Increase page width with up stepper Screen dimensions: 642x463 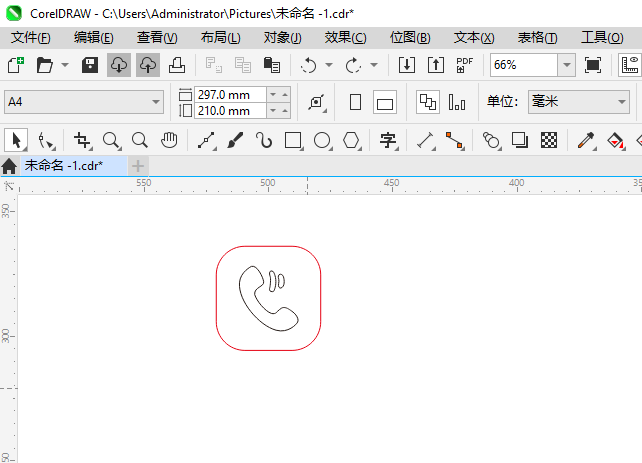click(285, 95)
